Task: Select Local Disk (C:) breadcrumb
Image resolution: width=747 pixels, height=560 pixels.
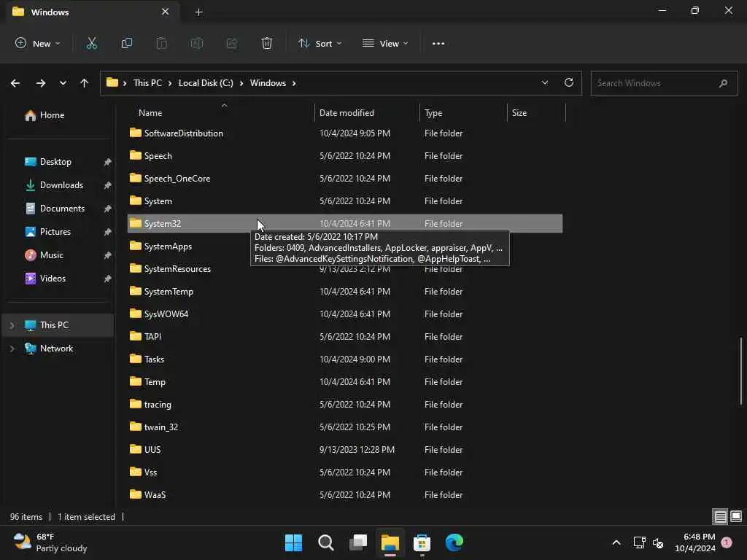Action: pos(206,83)
